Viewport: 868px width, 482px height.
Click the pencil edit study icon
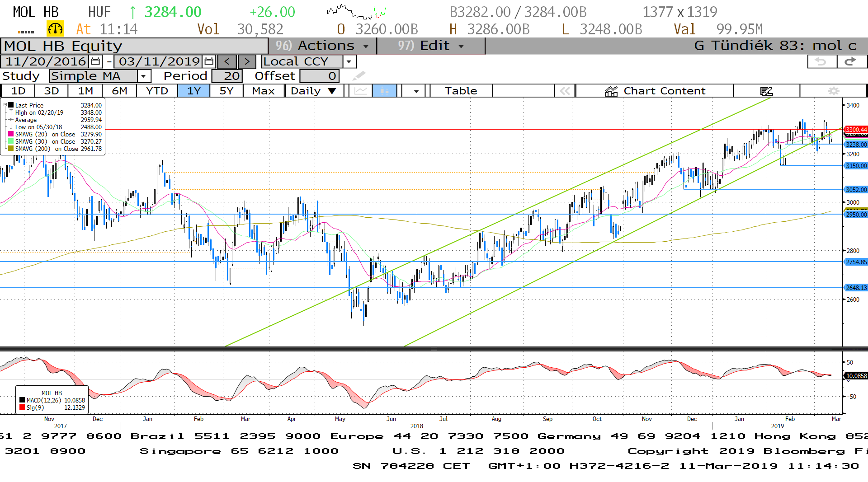pos(359,76)
